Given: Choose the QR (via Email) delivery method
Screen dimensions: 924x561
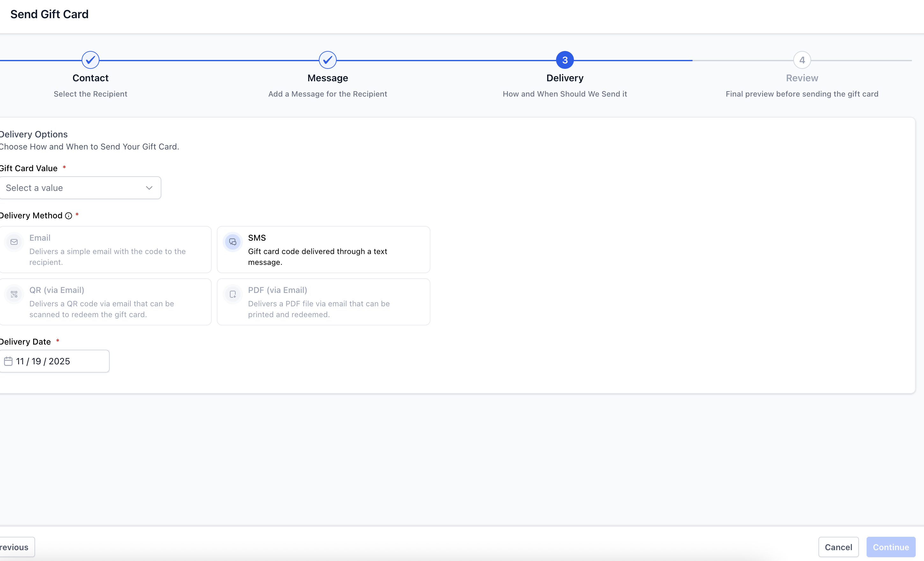Looking at the screenshot, I should pos(105,302).
